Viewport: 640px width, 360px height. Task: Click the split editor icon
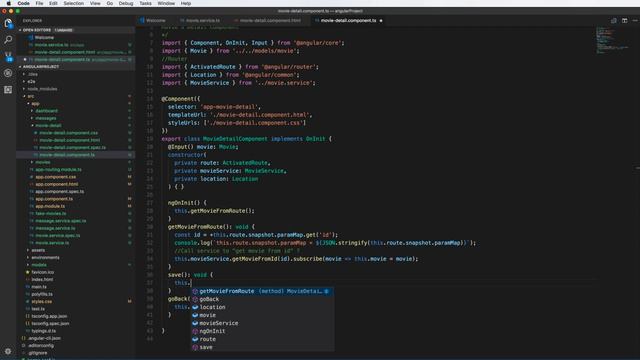tap(624, 20)
